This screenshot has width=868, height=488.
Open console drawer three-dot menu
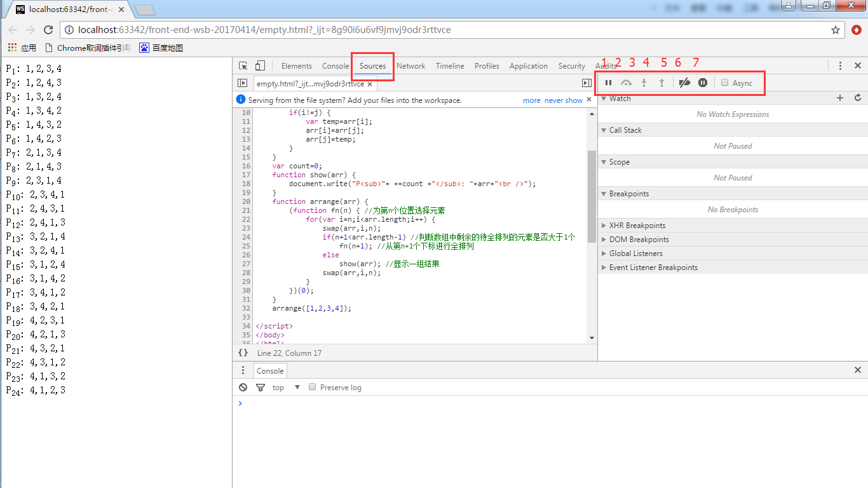[x=243, y=370]
